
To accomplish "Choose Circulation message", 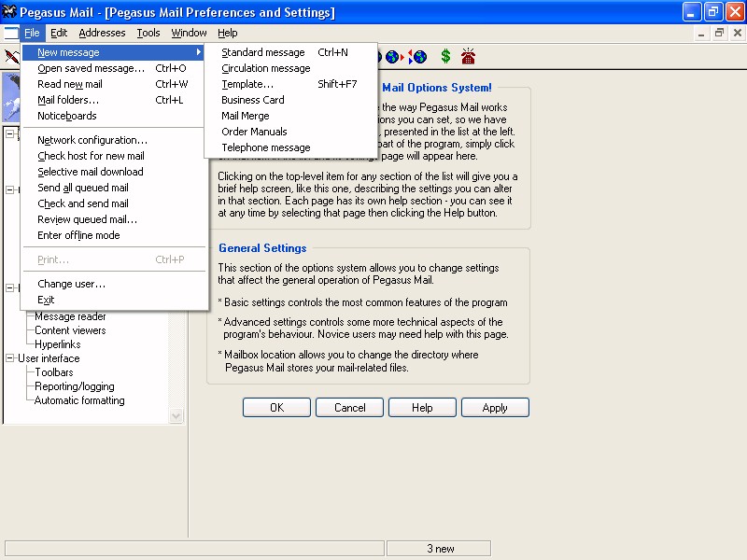I will pyautogui.click(x=290, y=68).
